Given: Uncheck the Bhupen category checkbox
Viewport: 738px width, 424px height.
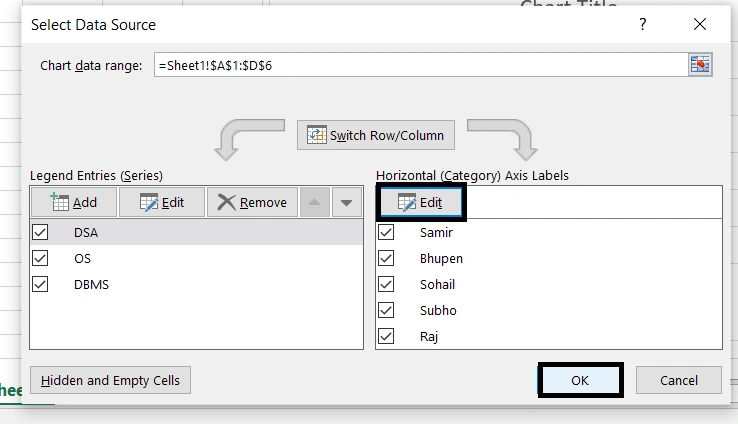Looking at the screenshot, I should (x=386, y=258).
